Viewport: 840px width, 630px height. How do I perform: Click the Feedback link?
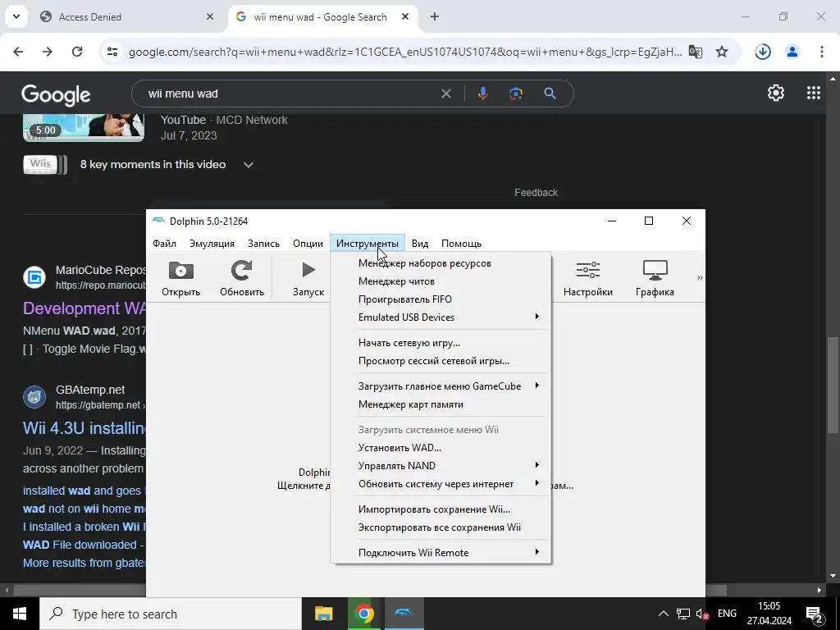point(536,192)
